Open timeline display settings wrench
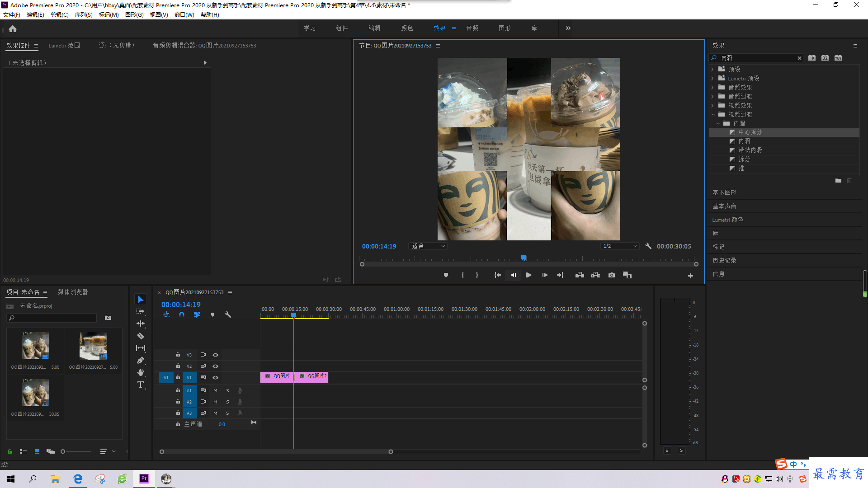The height and width of the screenshot is (488, 868). (228, 314)
